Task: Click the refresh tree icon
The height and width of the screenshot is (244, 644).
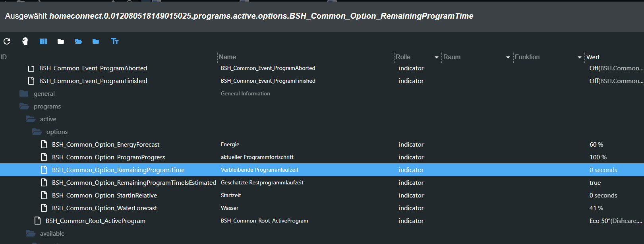Action: 7,41
